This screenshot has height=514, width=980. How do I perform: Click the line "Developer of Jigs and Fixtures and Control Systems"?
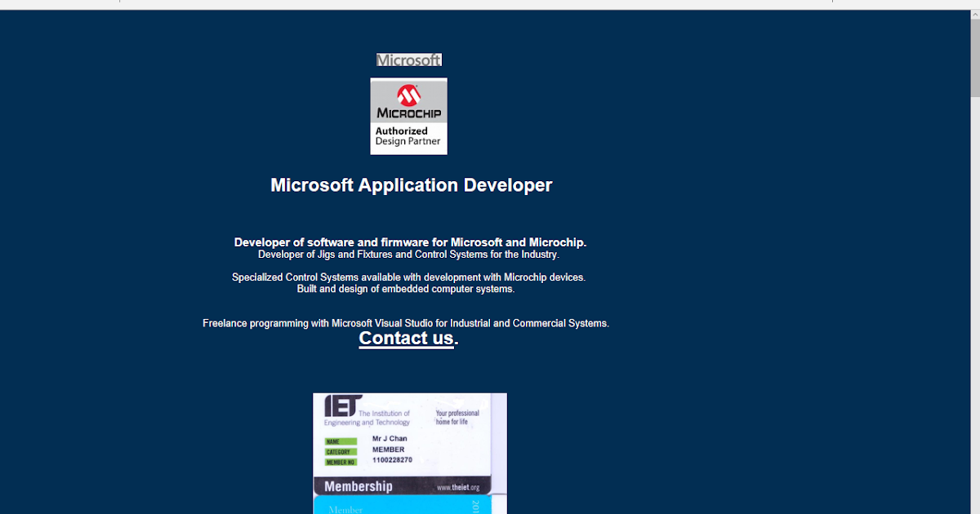point(408,255)
